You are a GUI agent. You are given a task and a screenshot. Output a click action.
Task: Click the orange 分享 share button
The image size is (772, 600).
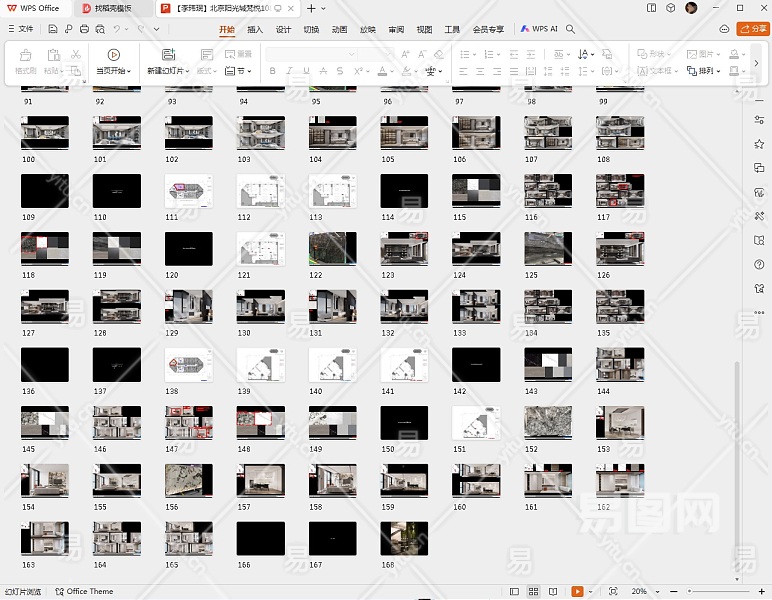click(752, 29)
